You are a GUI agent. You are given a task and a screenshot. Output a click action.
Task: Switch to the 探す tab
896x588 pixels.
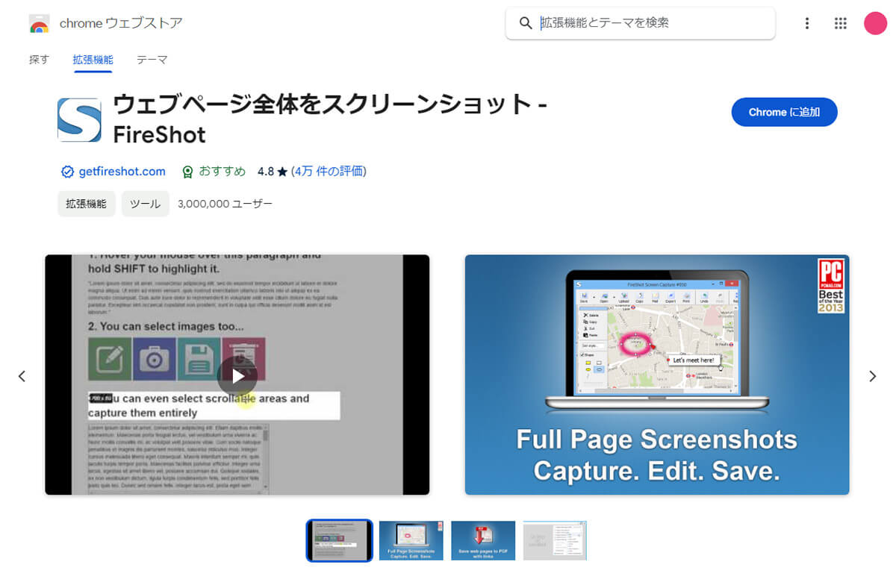click(39, 60)
